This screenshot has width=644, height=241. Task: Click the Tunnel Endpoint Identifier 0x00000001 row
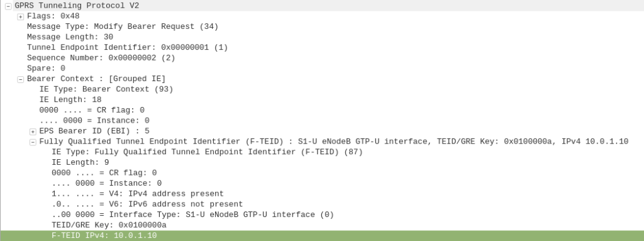pos(127,48)
